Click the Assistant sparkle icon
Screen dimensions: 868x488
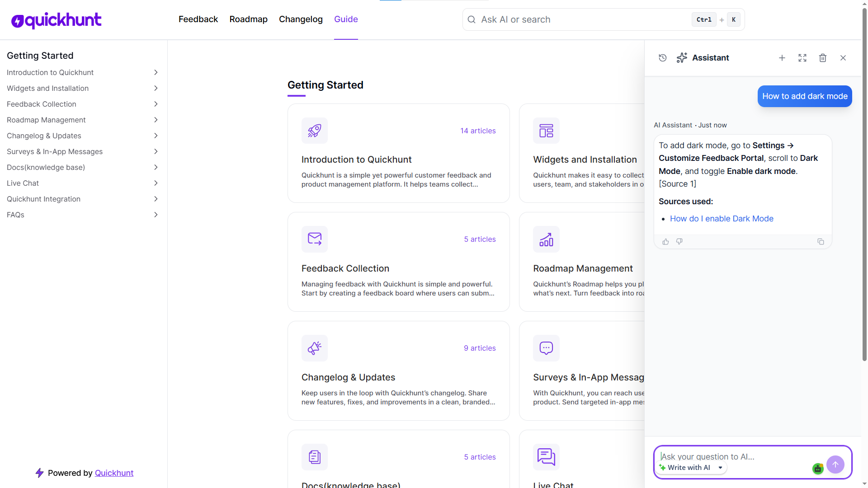click(682, 58)
